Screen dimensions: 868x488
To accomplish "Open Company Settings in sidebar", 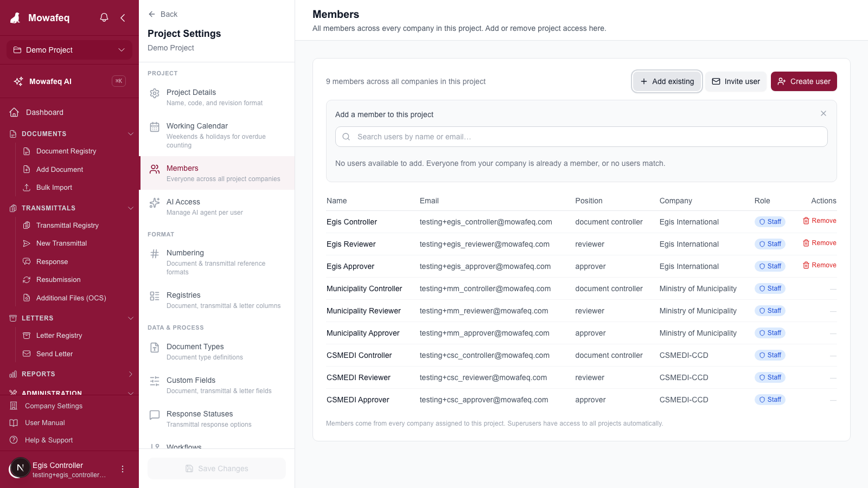I will pos(69,406).
